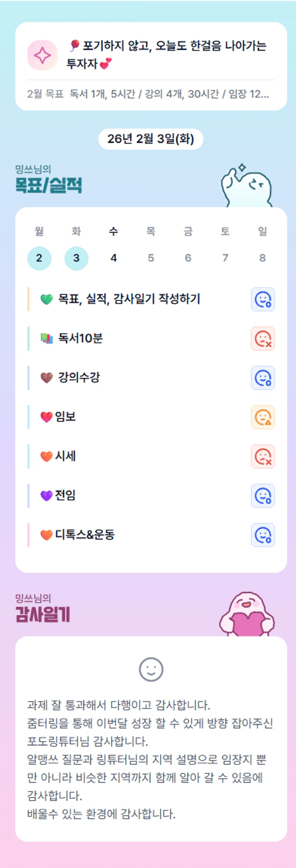Open the 강의수강 goal item
Screen dimensions: 296x868
point(79,378)
